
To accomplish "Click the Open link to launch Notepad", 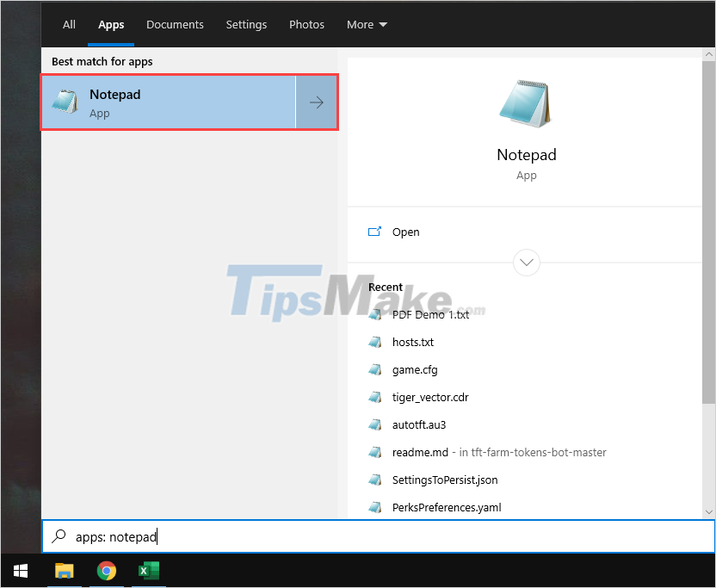I will point(405,232).
